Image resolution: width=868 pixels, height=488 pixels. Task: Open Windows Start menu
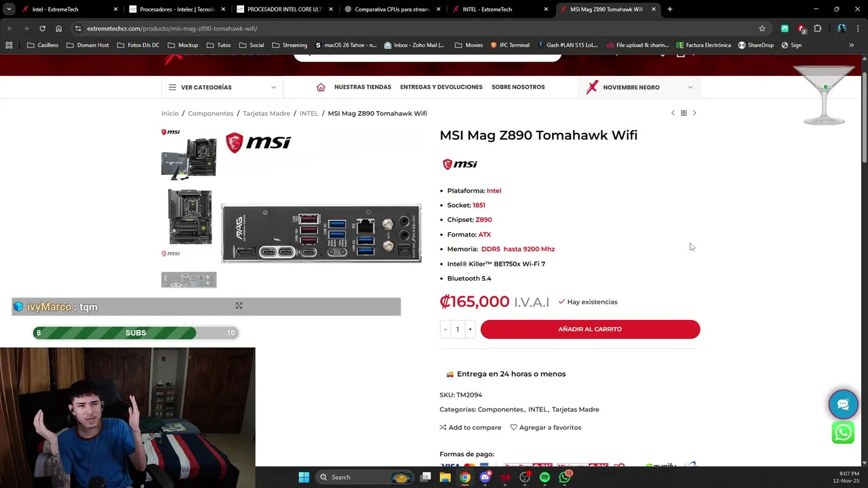point(304,477)
